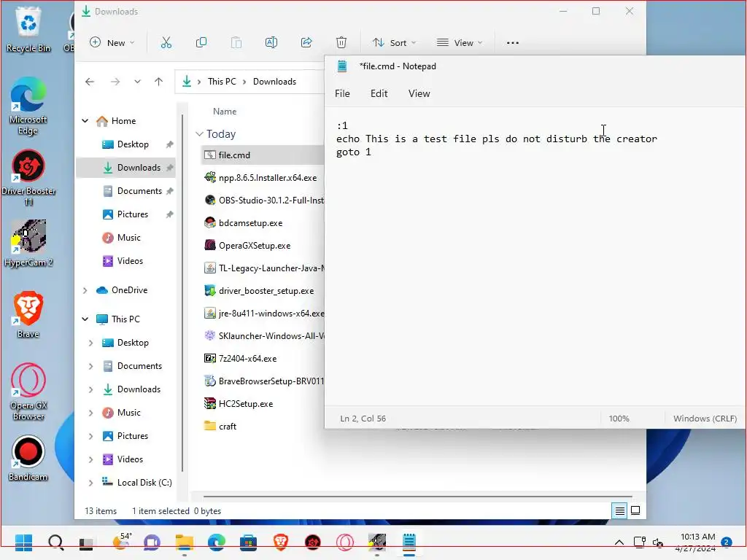Open Notepad Edit menu

pyautogui.click(x=379, y=94)
